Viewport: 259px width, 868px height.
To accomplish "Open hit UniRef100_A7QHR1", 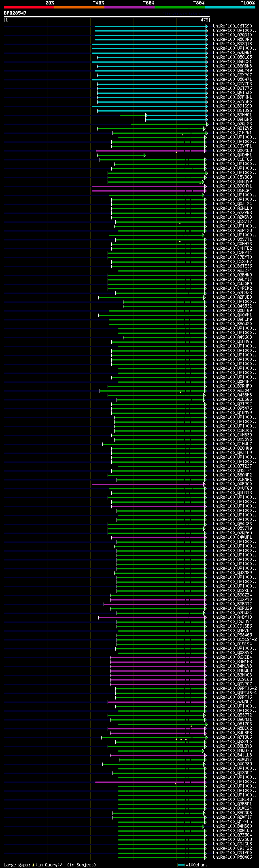I will pos(232,53).
